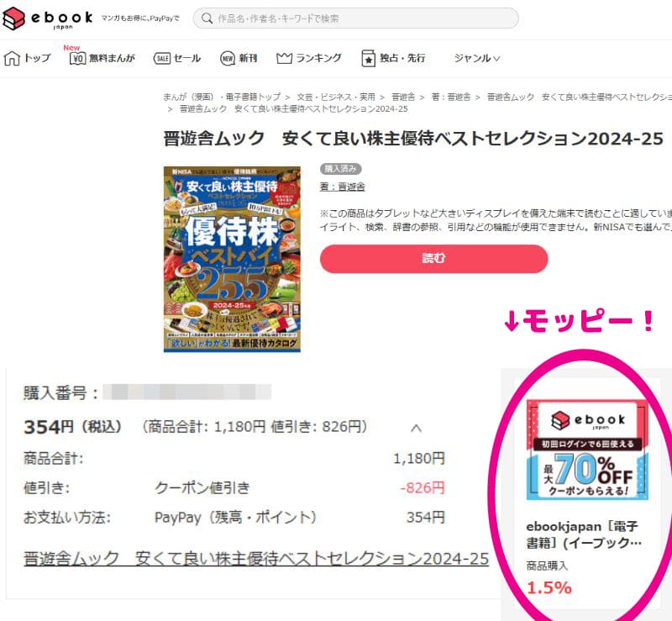Open the 新刊 new releases tab
The height and width of the screenshot is (621, 672).
click(x=239, y=58)
